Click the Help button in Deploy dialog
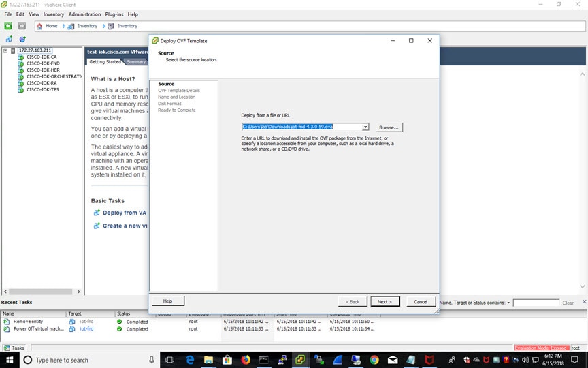The width and height of the screenshot is (588, 368). (x=167, y=301)
